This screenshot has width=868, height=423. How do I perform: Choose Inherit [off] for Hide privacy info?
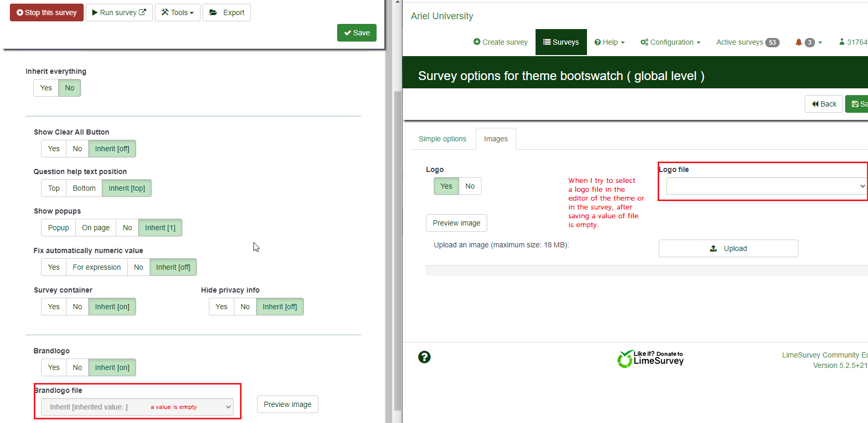pyautogui.click(x=280, y=307)
